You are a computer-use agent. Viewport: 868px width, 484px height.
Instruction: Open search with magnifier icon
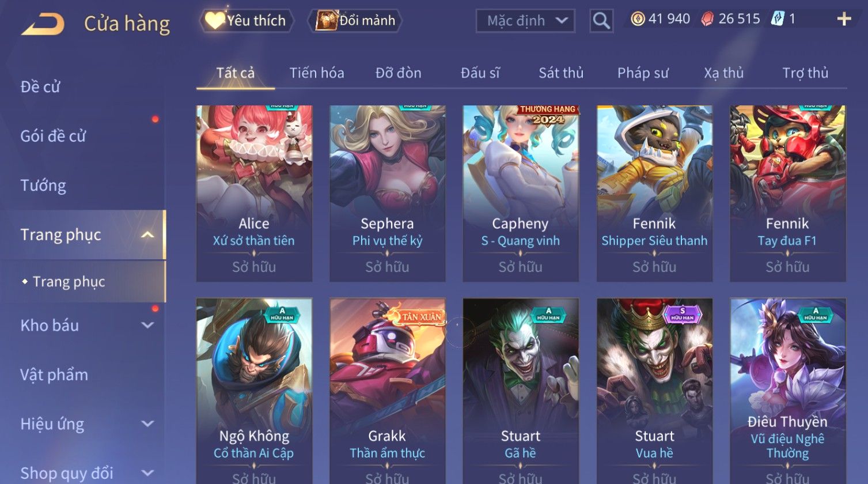tap(601, 21)
